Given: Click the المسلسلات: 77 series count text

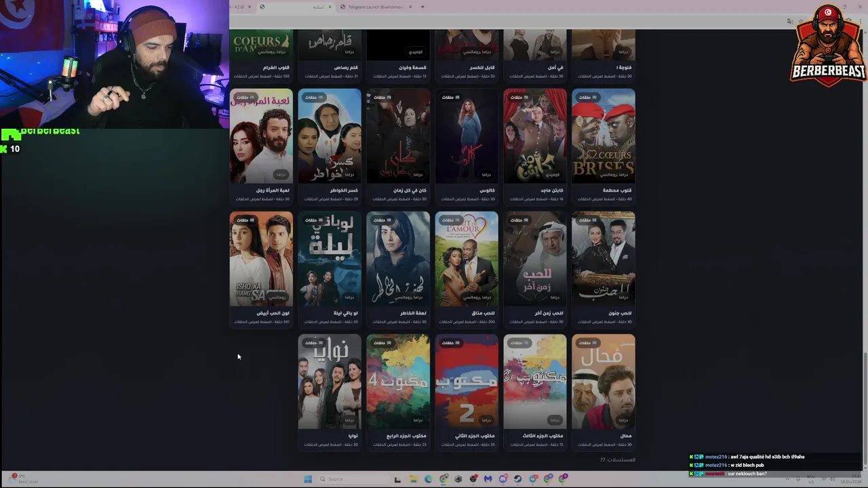Looking at the screenshot, I should [618, 460].
